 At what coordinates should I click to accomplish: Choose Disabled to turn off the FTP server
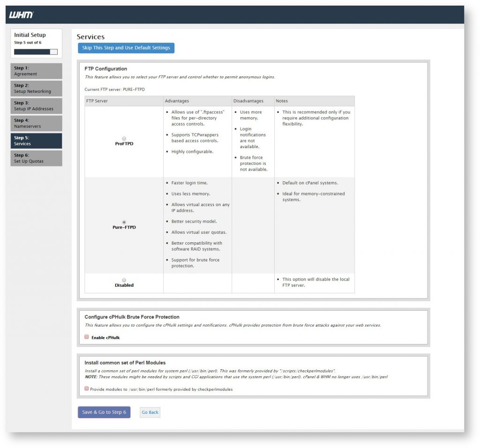click(124, 279)
